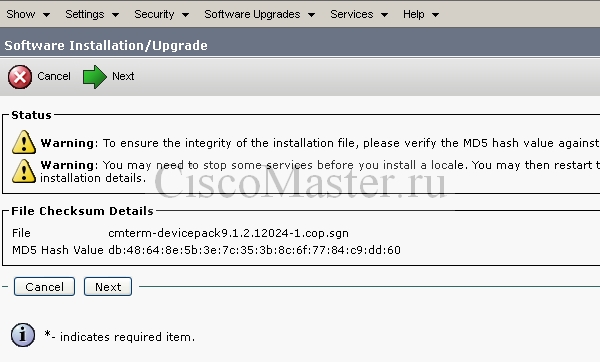The image size is (600, 362).
Task: Expand the dropdown arrow next to Services
Action: point(384,15)
